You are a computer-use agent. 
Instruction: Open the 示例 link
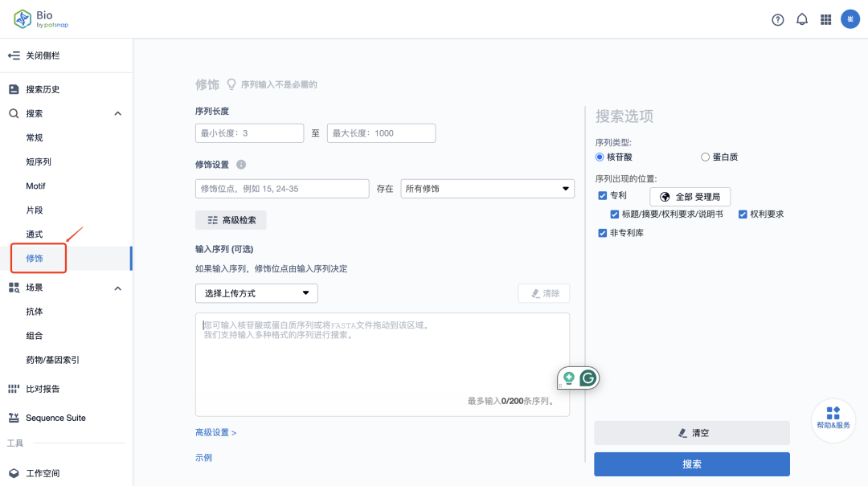[203, 458]
